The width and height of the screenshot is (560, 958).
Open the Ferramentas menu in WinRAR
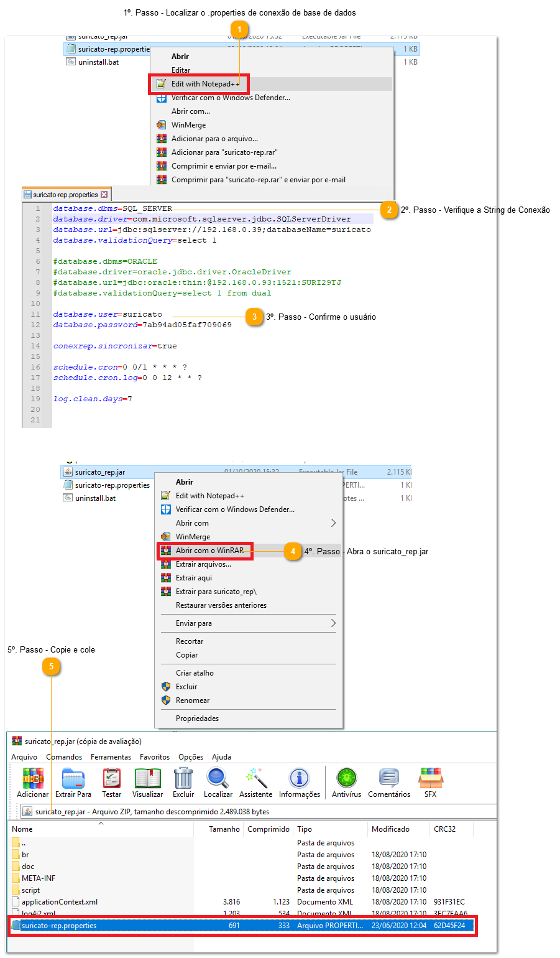(x=111, y=757)
